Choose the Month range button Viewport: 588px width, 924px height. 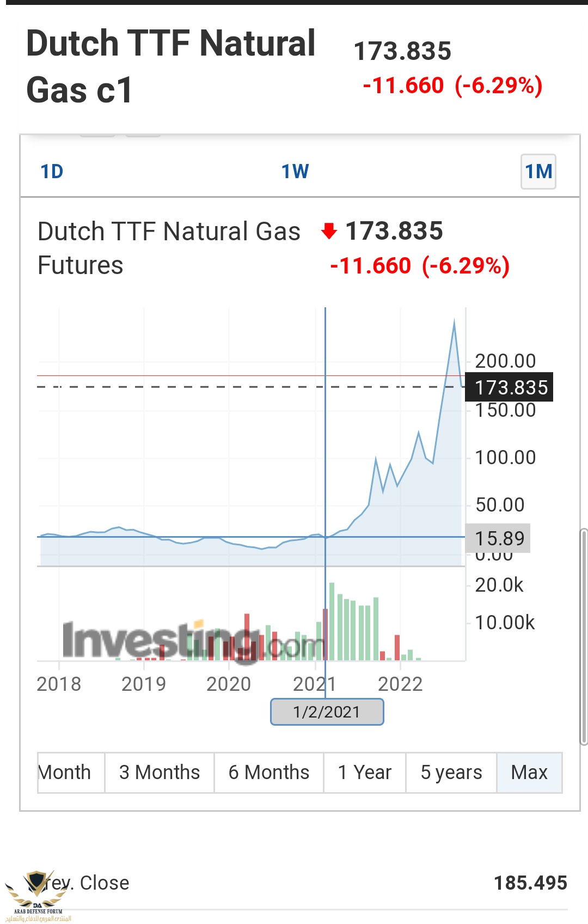[x=71, y=773]
